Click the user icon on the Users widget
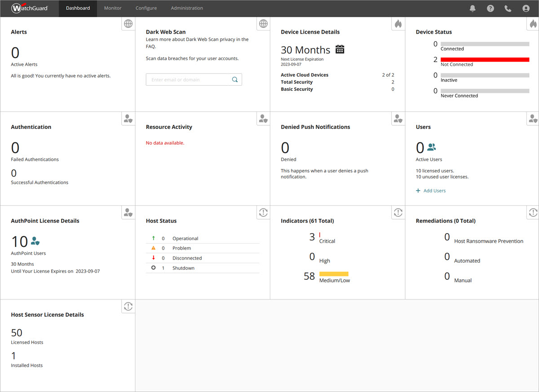The image size is (539, 392). click(533, 119)
